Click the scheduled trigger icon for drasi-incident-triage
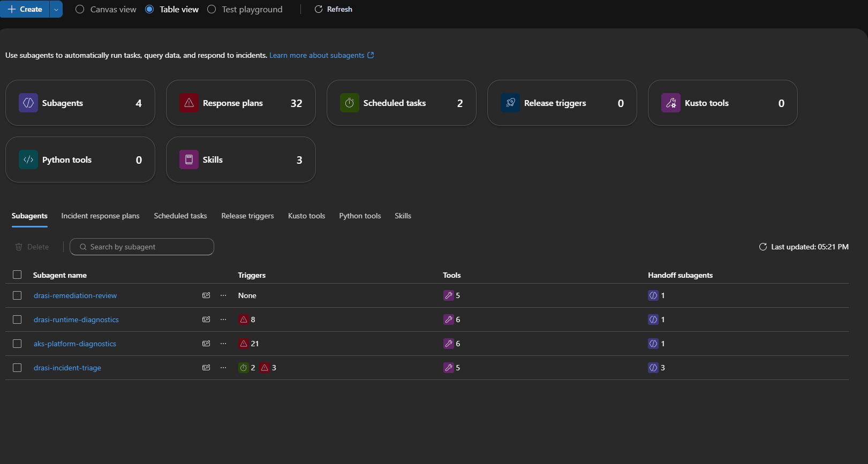The width and height of the screenshot is (868, 464). (244, 368)
